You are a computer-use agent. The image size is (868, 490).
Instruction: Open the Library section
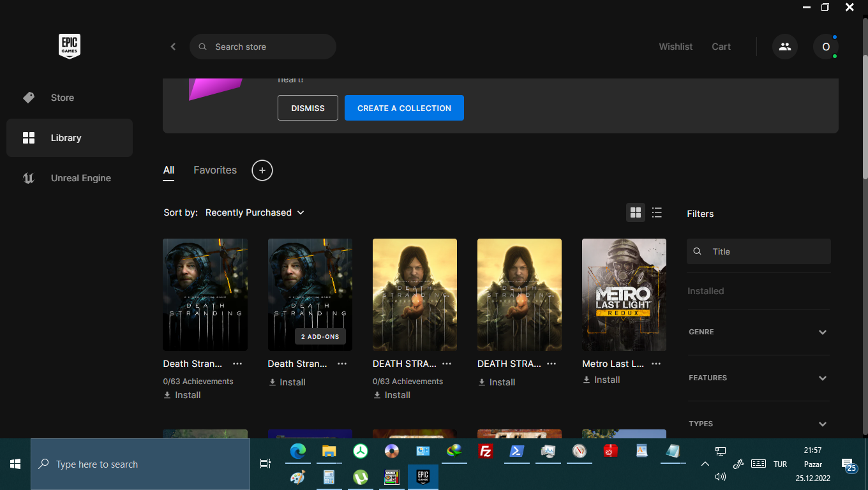click(x=70, y=138)
